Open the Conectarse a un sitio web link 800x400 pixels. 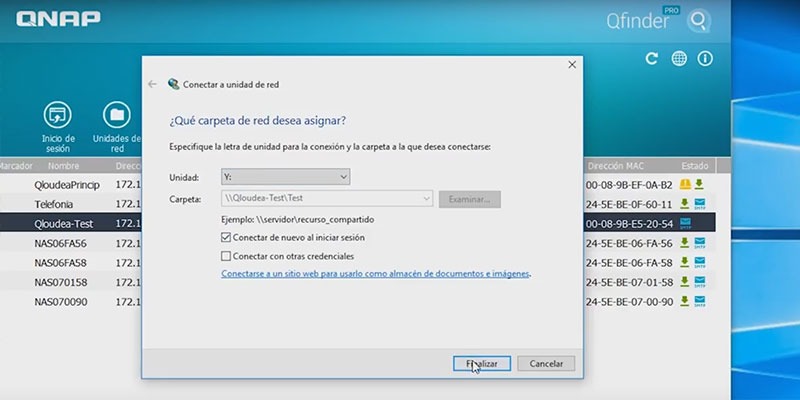tap(375, 274)
